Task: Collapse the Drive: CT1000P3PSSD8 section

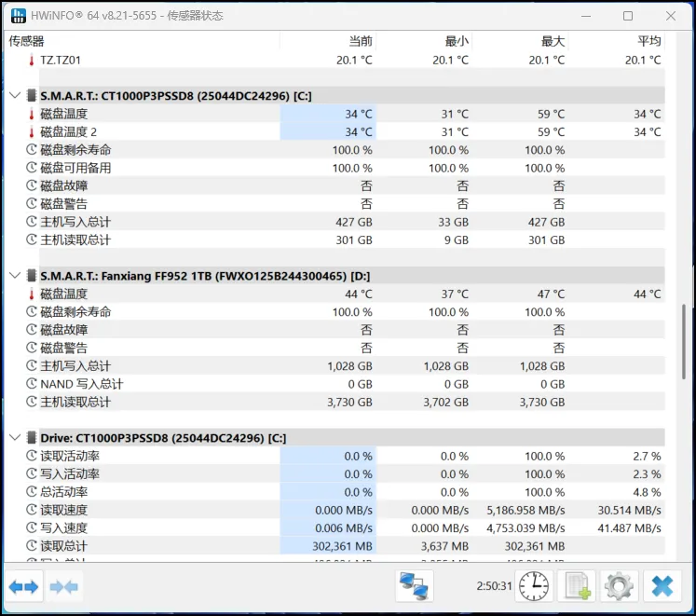Action: 15,438
